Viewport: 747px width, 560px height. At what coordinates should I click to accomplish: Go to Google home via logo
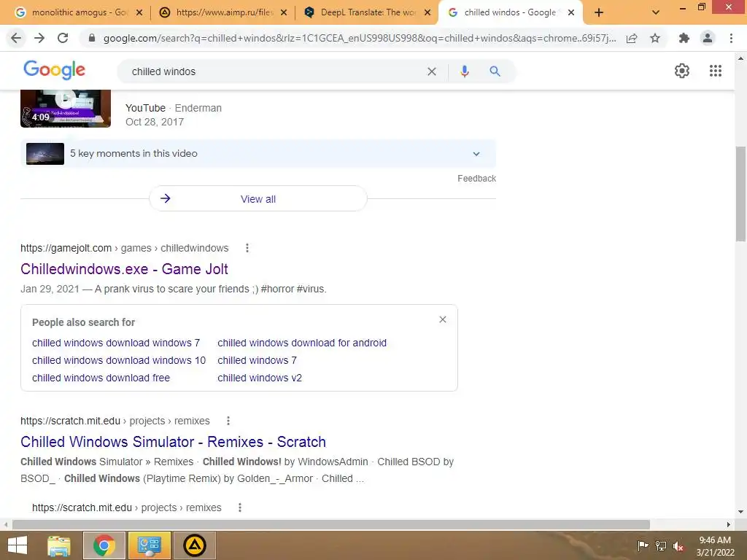tap(54, 71)
